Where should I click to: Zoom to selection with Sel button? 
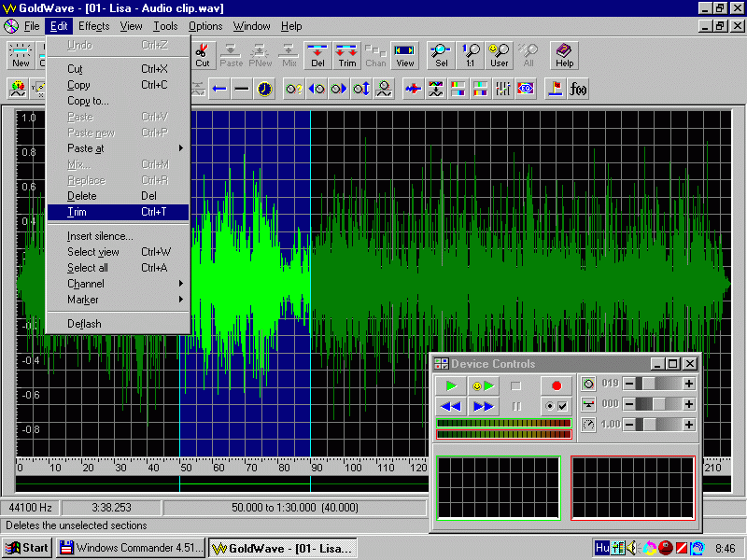[x=441, y=55]
